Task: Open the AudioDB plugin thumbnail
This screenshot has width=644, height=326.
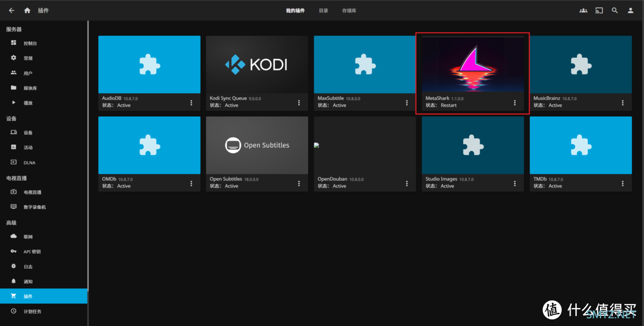Action: (150, 64)
